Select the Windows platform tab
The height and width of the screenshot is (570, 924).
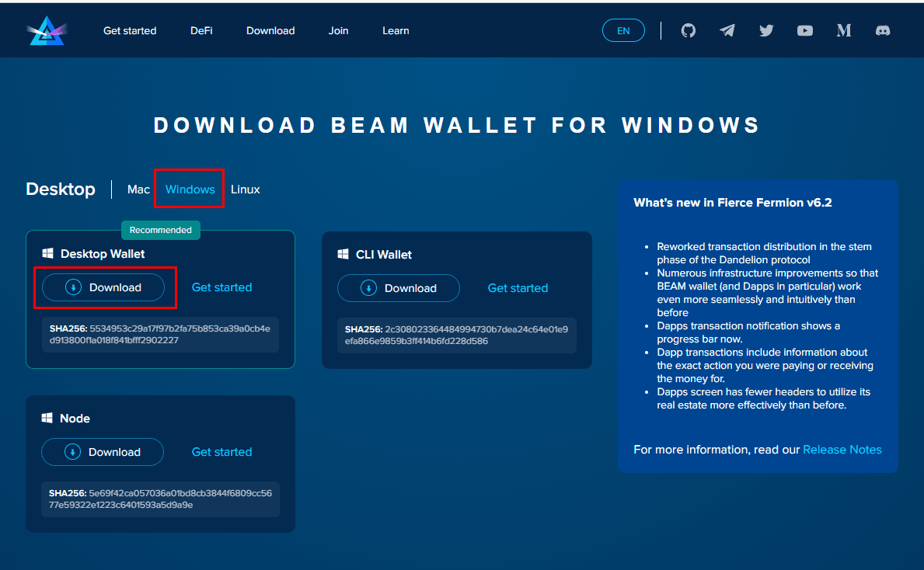click(190, 189)
